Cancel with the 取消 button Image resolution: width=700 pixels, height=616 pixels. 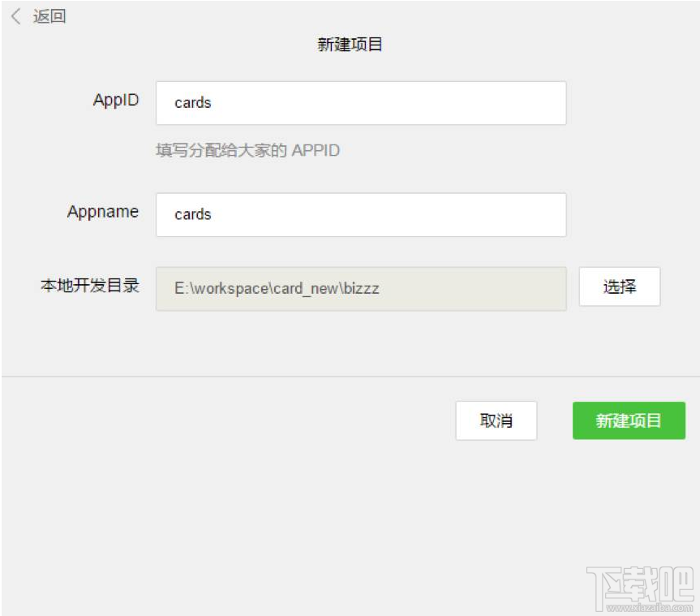[496, 420]
